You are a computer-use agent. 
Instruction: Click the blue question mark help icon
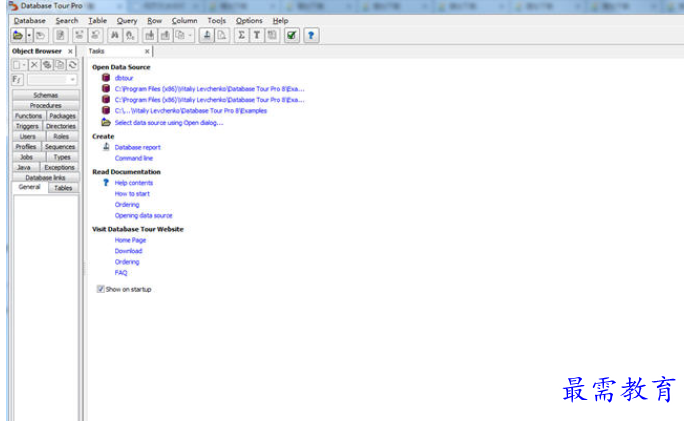point(311,35)
